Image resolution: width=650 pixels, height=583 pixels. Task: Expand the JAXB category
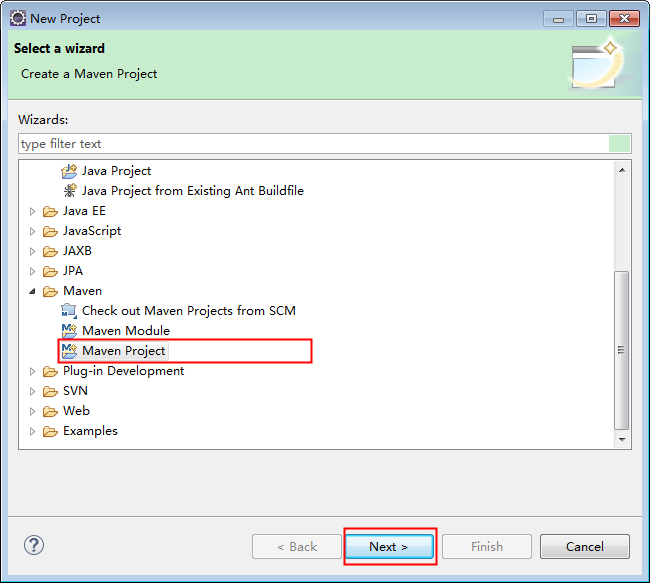tap(32, 251)
